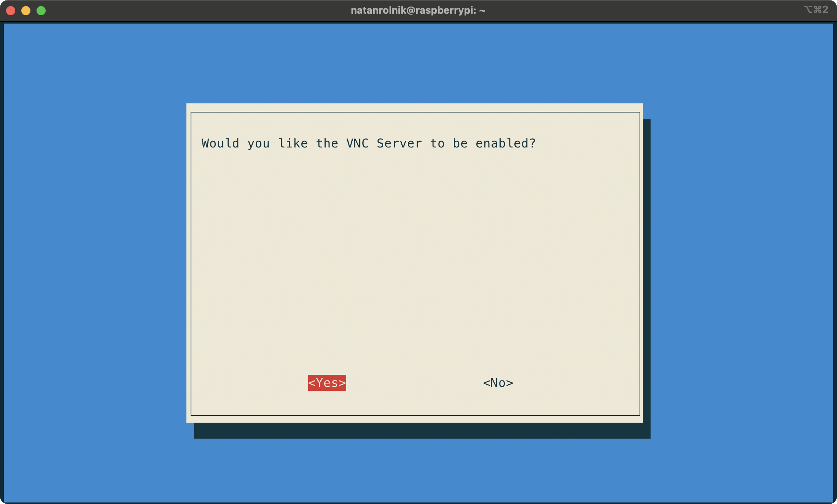Click the dialog box inner border
This screenshot has width=837, height=504.
pos(415,113)
